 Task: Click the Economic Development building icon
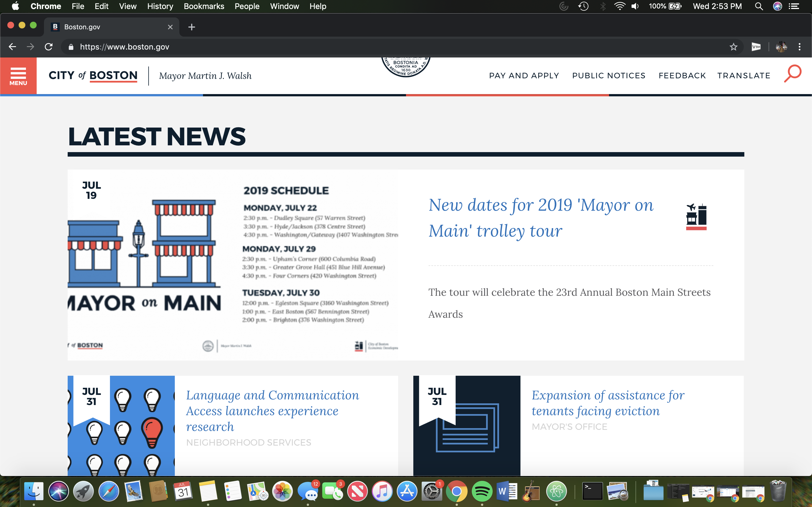(696, 216)
